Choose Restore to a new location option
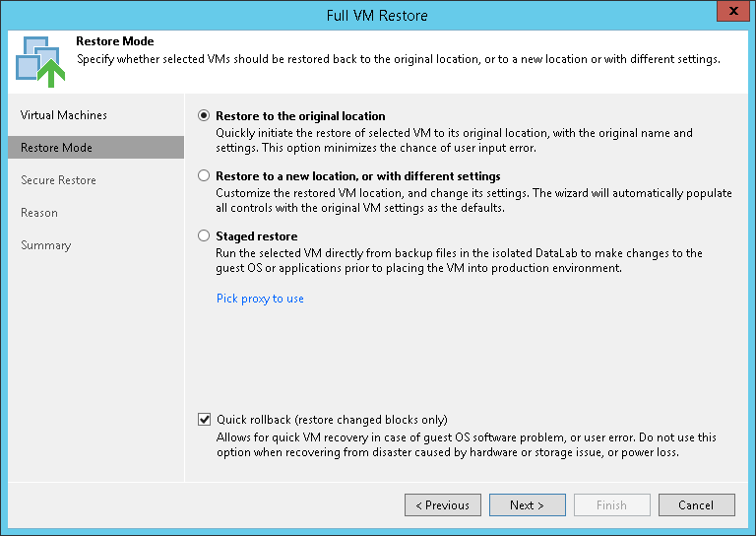 (x=205, y=176)
